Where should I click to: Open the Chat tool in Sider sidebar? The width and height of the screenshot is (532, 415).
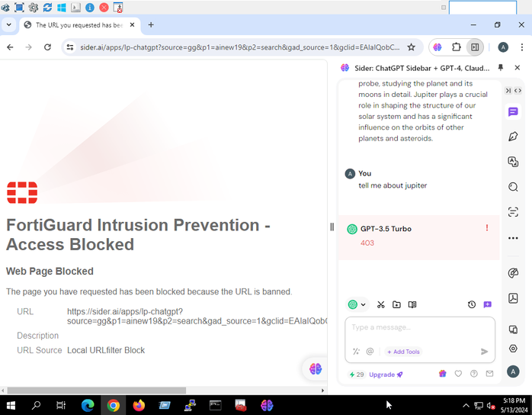click(513, 111)
